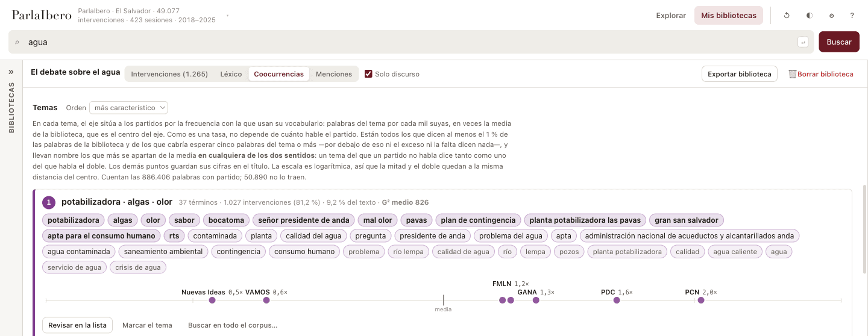Screen dimensions: 868x336
Task: Click the purple topic number 1 badge
Action: tap(49, 202)
